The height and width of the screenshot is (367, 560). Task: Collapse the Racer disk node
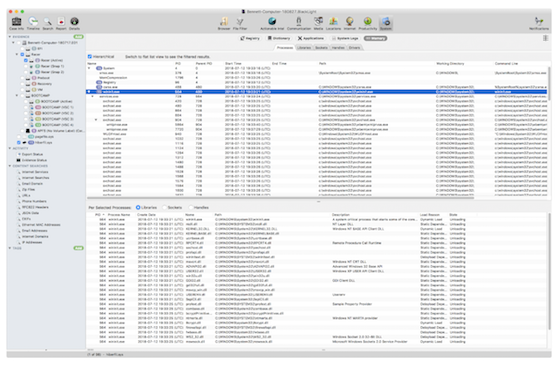pos(17,54)
